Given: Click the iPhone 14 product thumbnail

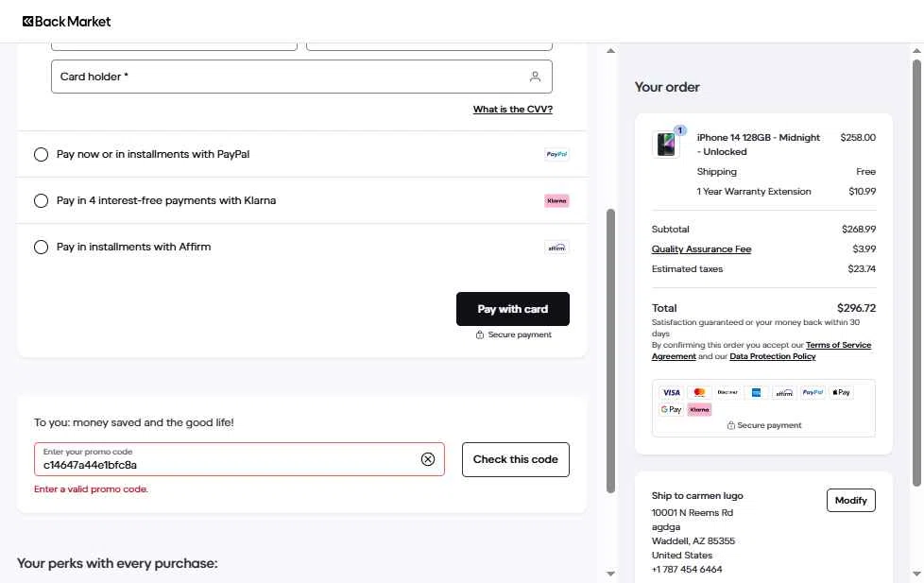Looking at the screenshot, I should pyautogui.click(x=666, y=144).
